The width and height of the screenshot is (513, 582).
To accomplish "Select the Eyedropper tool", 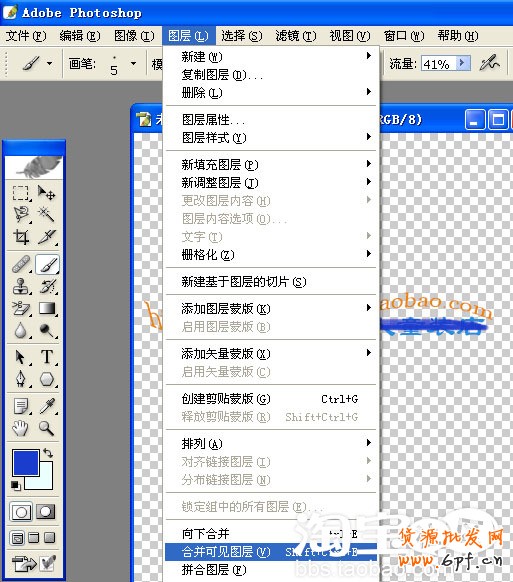I will click(47, 406).
